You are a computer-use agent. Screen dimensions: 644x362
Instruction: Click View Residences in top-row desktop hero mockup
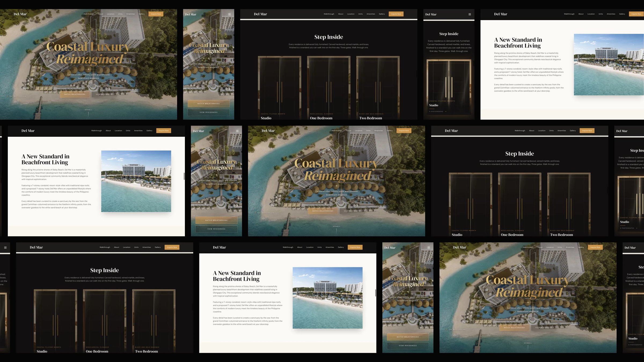tap(104, 94)
